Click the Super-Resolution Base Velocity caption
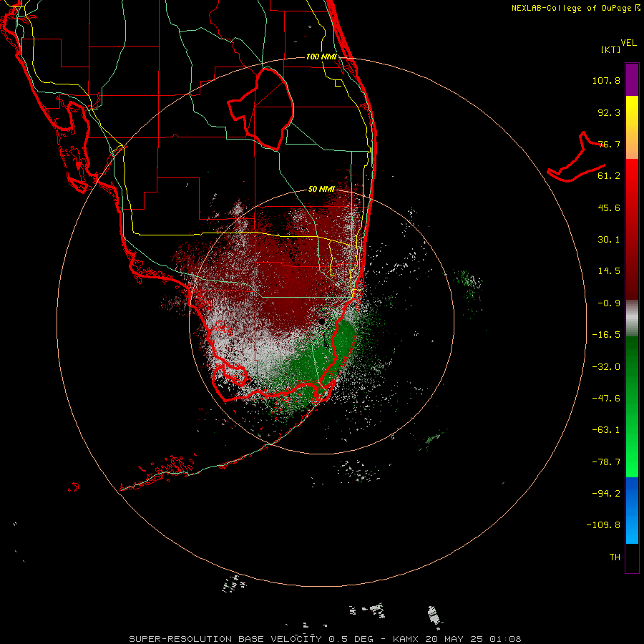This screenshot has height=644, width=644. (325, 639)
